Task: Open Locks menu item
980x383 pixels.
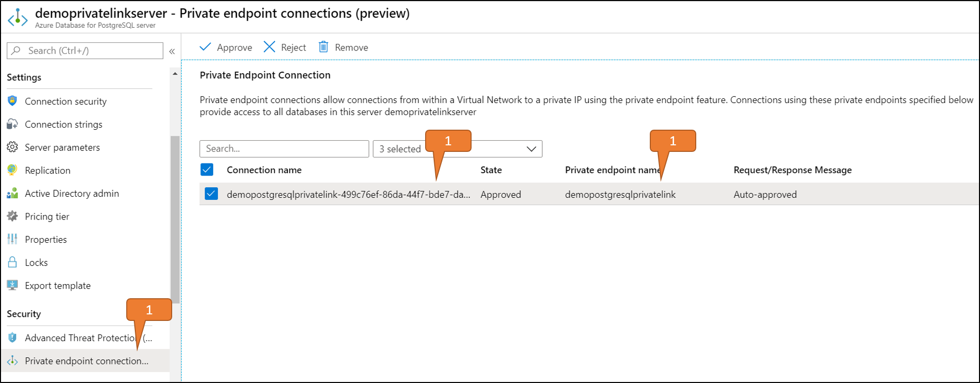Action: (x=36, y=262)
